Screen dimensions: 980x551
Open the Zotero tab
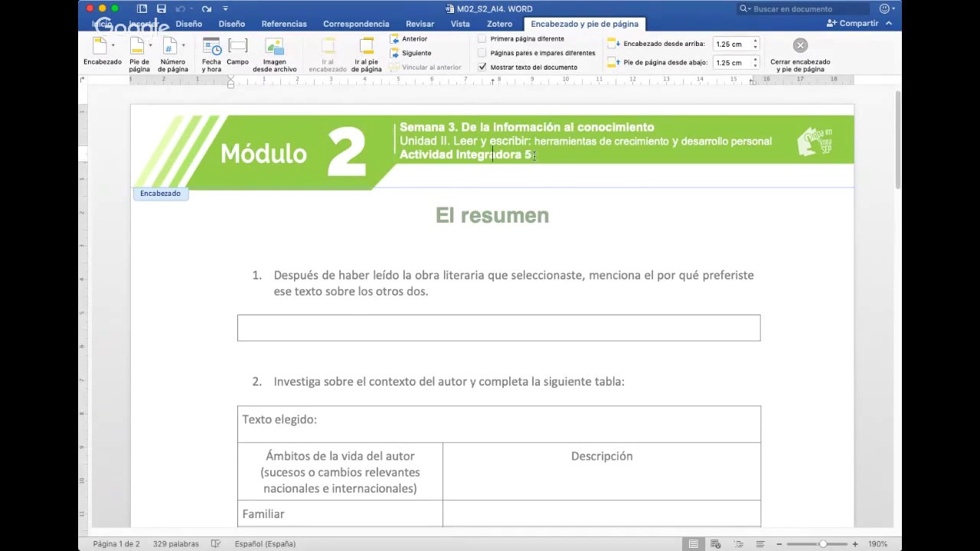click(x=500, y=24)
